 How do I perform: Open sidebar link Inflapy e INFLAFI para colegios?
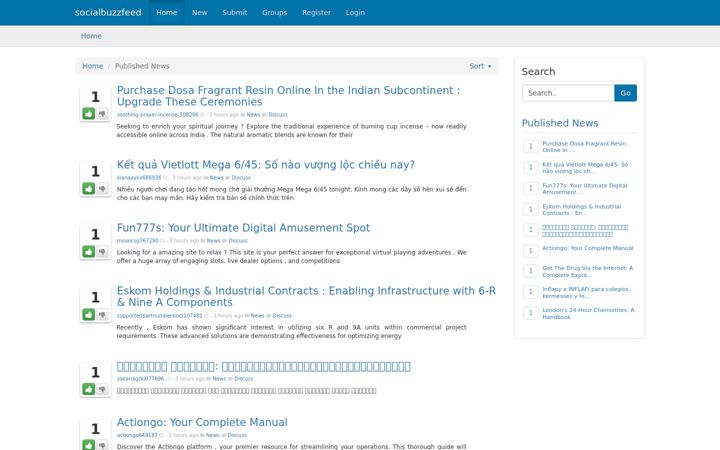[x=586, y=292]
